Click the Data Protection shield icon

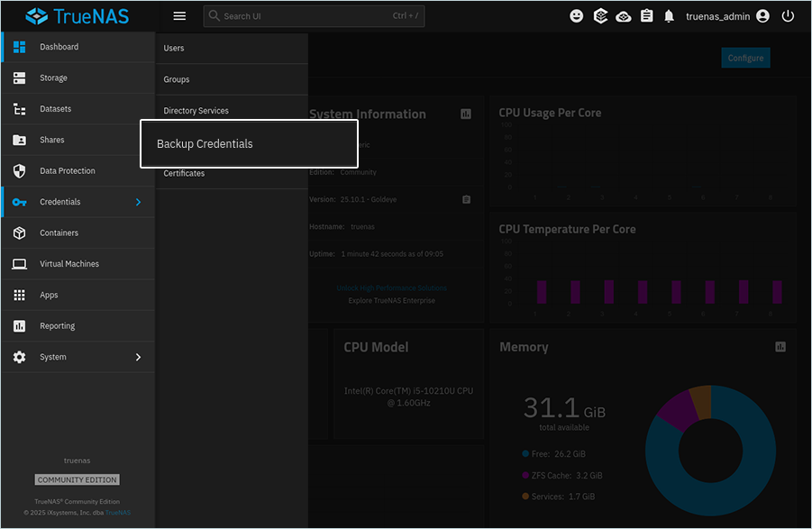19,171
